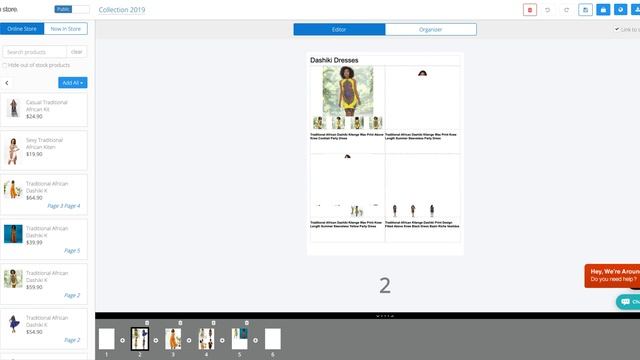
Task: Select the Organizer tab
Action: point(431,29)
